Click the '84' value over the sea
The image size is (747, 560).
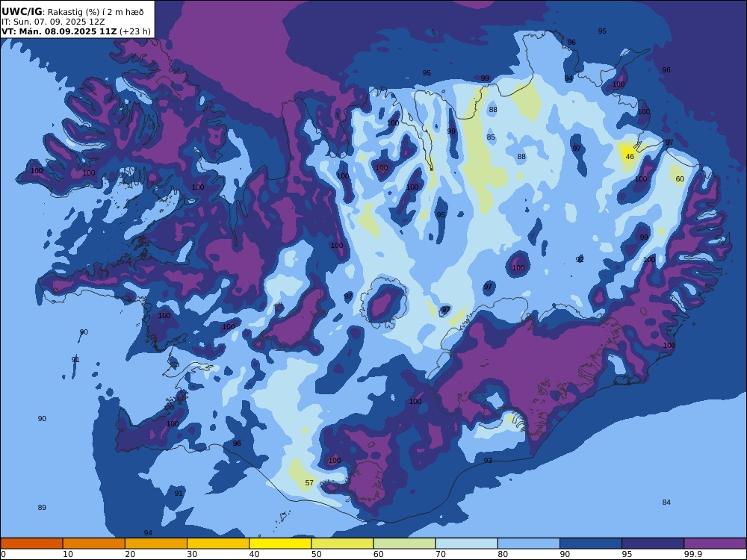(x=666, y=503)
